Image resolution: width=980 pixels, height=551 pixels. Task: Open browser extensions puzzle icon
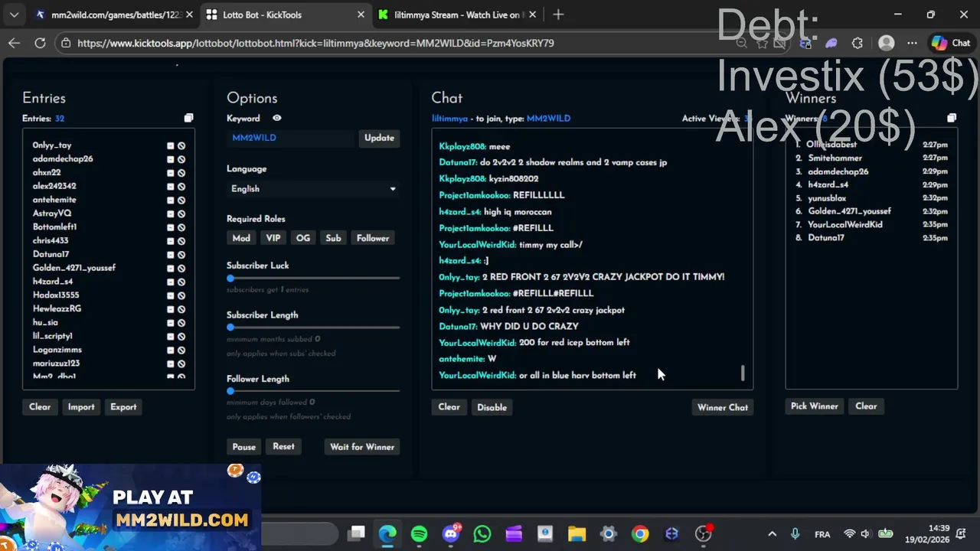857,43
